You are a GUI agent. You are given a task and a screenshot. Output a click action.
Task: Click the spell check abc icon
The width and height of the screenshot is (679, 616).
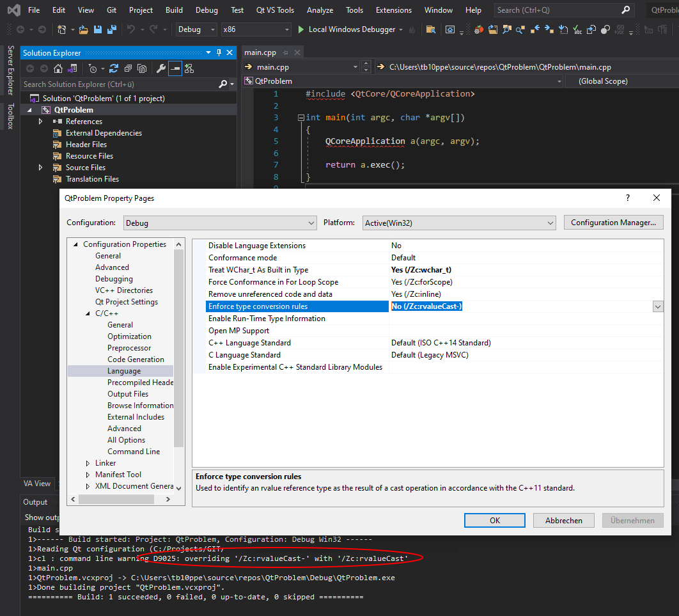pos(577,29)
